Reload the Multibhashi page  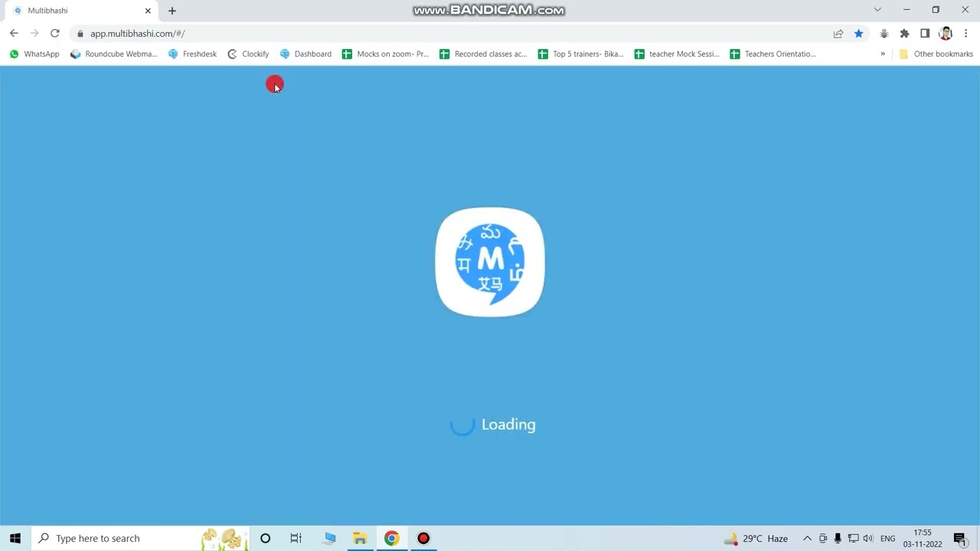tap(55, 34)
